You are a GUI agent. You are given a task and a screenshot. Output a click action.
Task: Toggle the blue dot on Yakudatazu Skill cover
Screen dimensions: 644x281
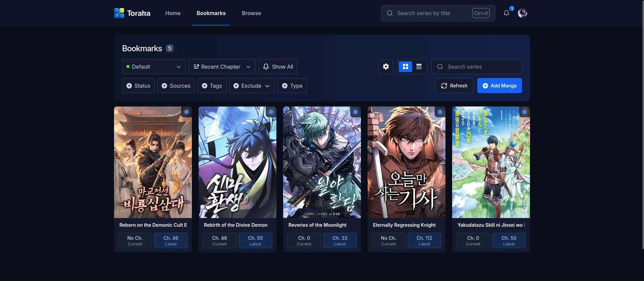pos(525,112)
